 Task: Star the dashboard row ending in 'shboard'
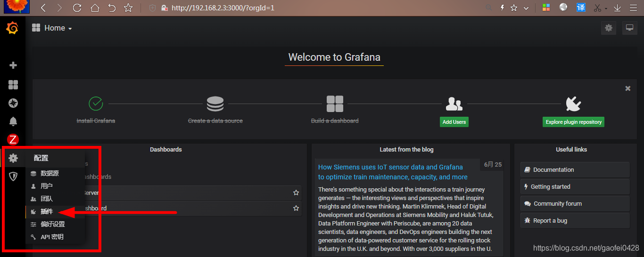(x=296, y=208)
